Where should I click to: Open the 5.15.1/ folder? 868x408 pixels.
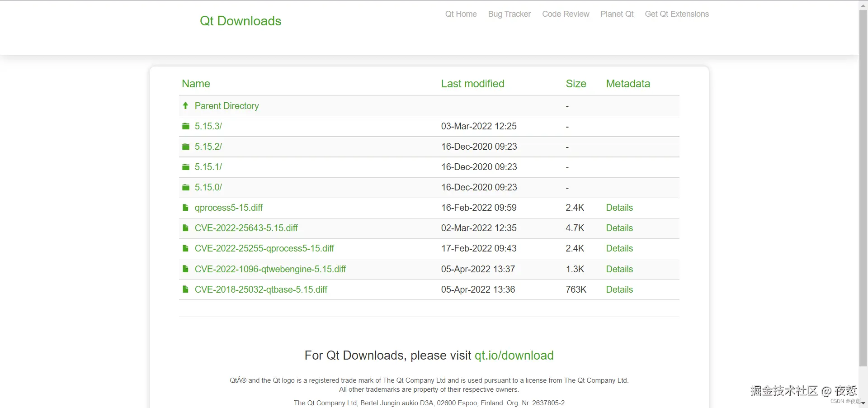coord(208,167)
